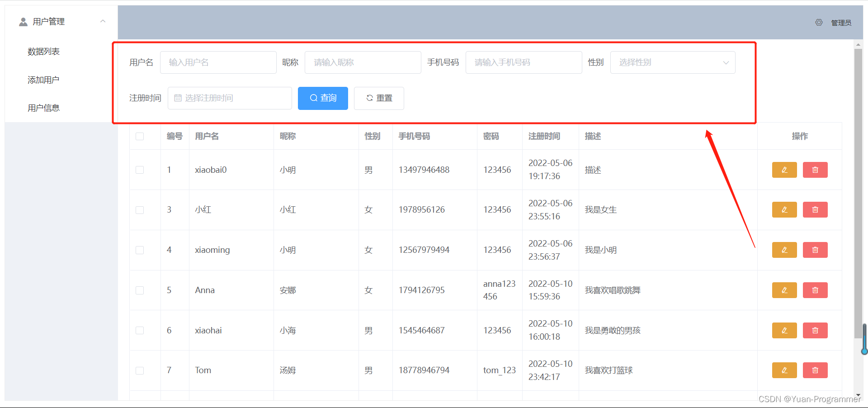The width and height of the screenshot is (868, 408).
Task: Click the 操作 column header
Action: [x=800, y=136]
